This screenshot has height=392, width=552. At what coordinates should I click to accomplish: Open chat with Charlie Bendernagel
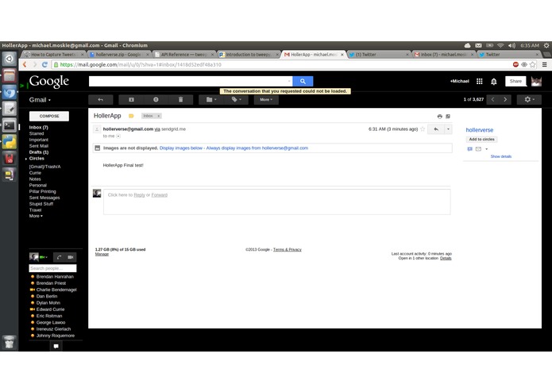(56, 290)
